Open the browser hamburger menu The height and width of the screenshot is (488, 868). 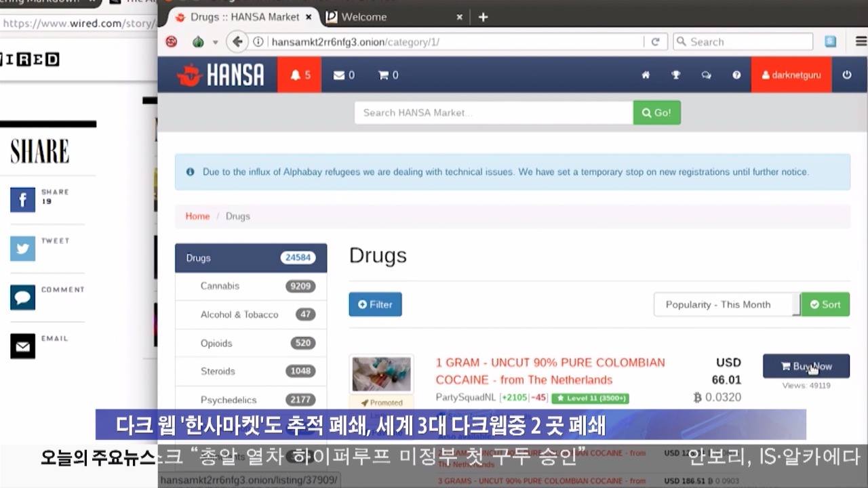click(861, 42)
